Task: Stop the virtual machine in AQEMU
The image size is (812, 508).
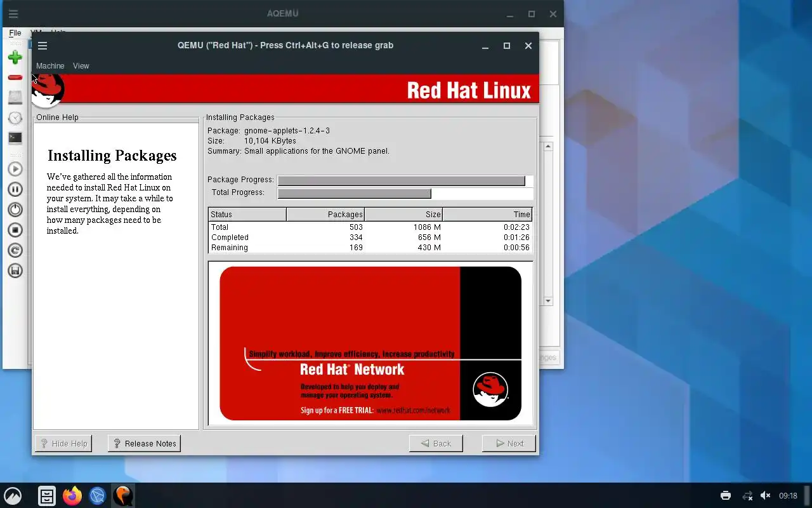Action: [15, 230]
